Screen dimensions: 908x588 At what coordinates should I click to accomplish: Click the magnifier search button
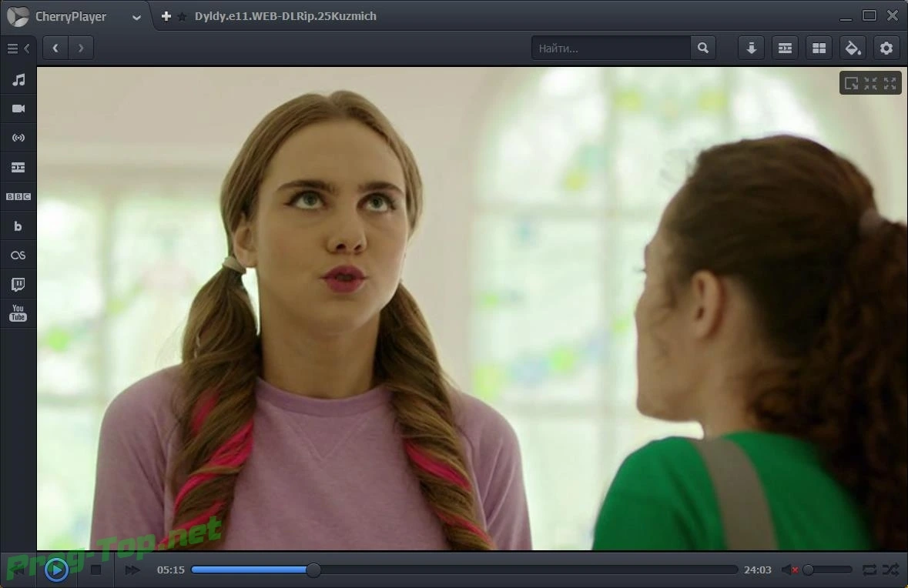pos(703,48)
